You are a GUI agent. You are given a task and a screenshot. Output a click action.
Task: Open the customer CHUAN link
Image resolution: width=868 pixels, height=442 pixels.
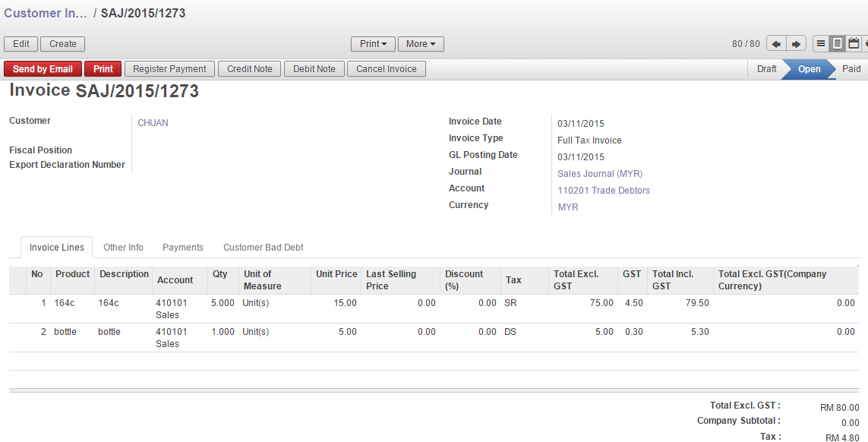click(x=152, y=122)
